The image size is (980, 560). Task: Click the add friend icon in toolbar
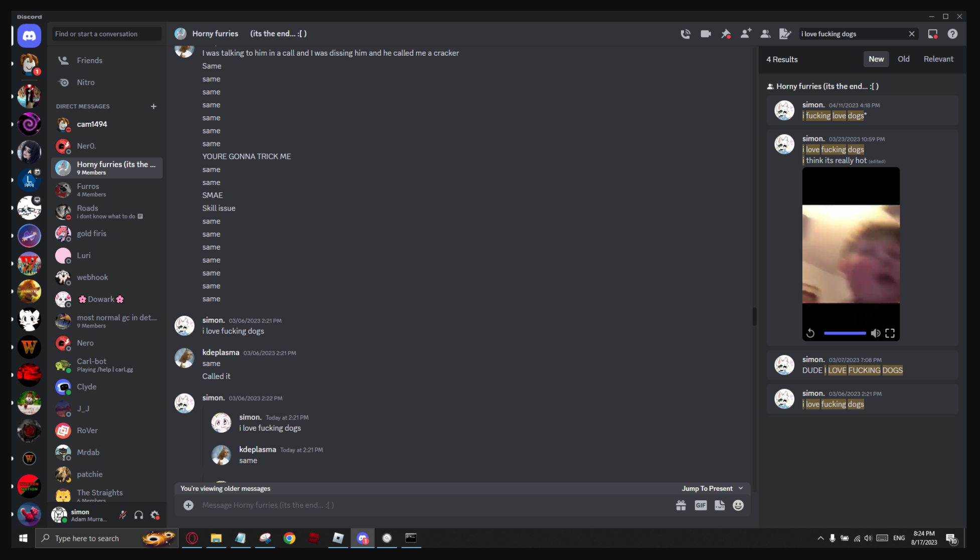pyautogui.click(x=746, y=33)
